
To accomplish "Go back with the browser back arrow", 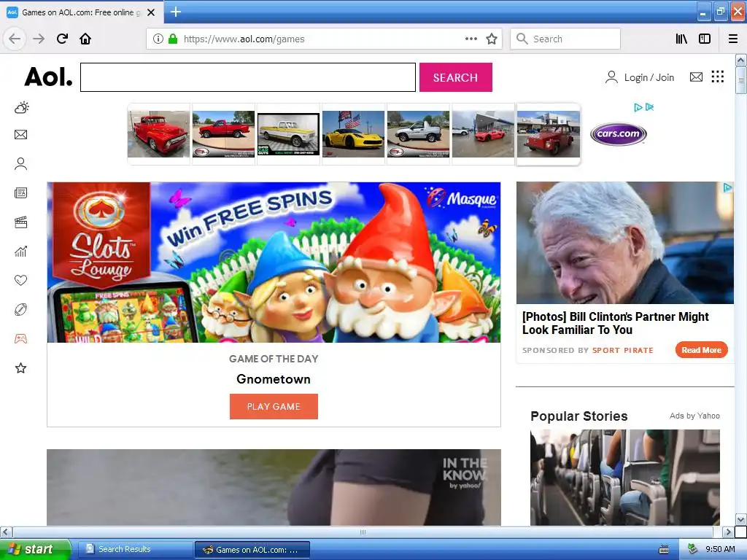I will coord(15,39).
